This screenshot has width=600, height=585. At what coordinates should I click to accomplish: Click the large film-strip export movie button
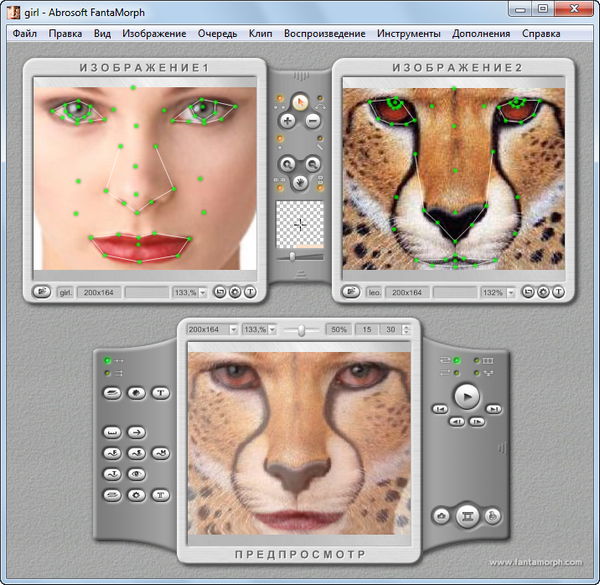point(467,516)
